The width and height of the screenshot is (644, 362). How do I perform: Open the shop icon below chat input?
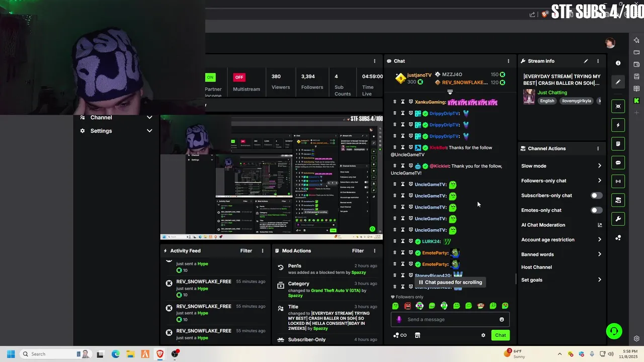(418, 335)
